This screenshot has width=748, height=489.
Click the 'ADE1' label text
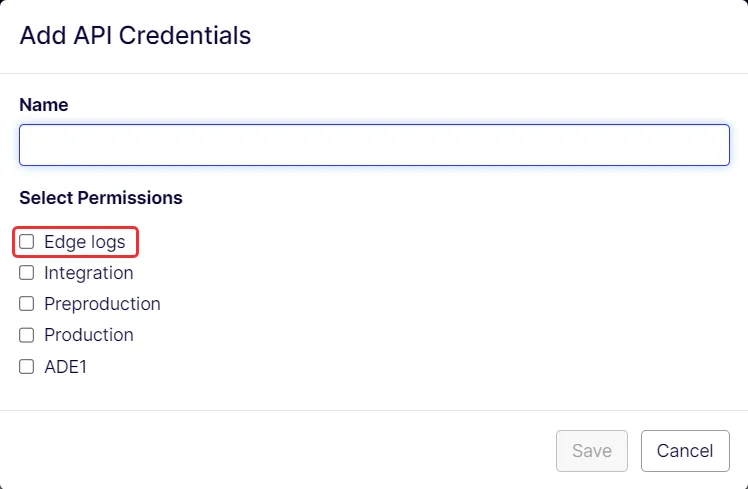click(65, 367)
